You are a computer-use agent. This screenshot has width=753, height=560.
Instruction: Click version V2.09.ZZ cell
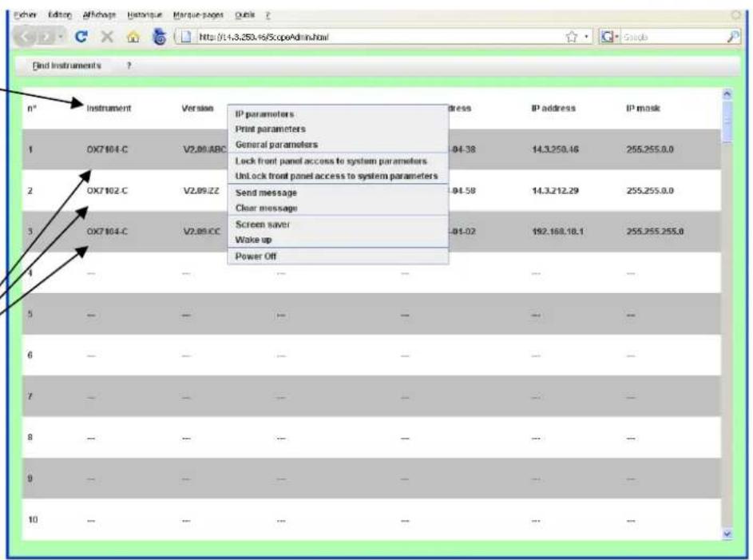(x=201, y=191)
